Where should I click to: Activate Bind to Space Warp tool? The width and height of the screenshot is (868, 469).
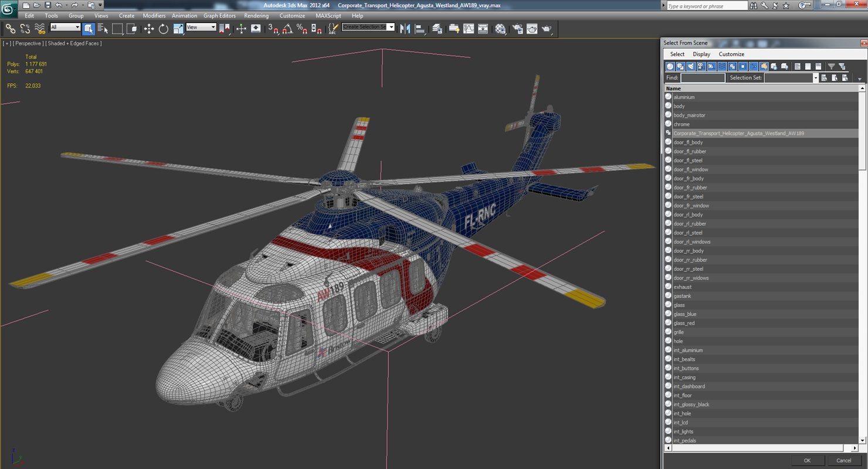tap(40, 28)
